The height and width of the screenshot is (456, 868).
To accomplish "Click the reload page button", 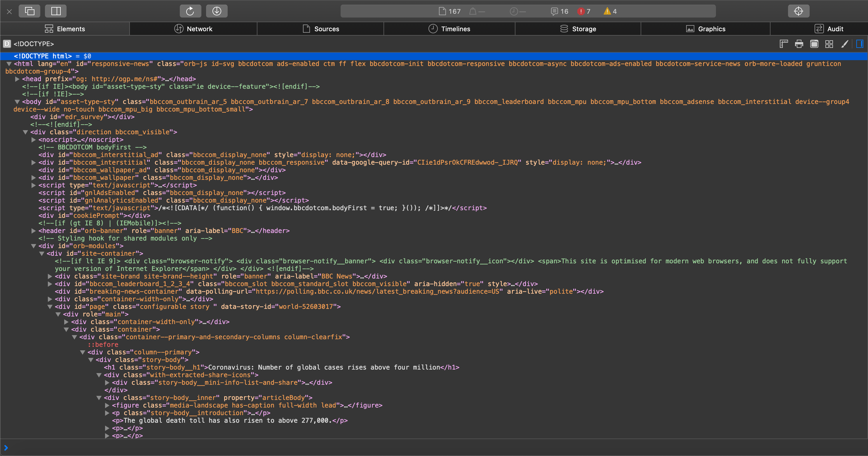I will click(190, 11).
